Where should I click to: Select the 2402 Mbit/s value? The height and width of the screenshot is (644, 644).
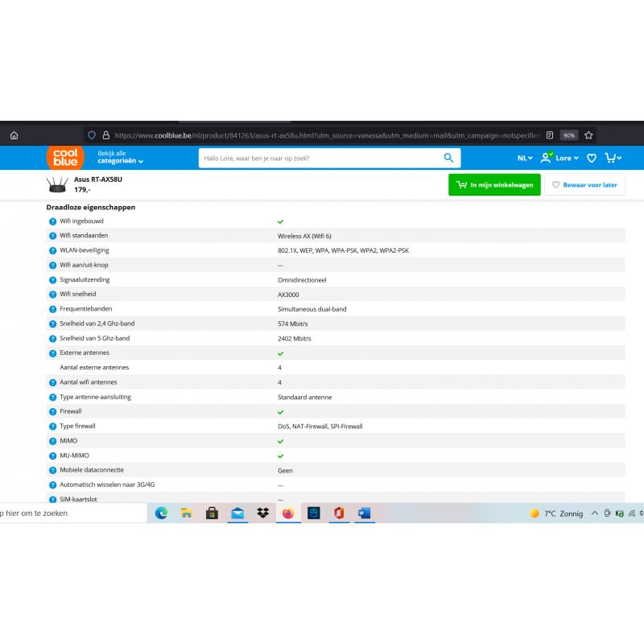pyautogui.click(x=295, y=339)
